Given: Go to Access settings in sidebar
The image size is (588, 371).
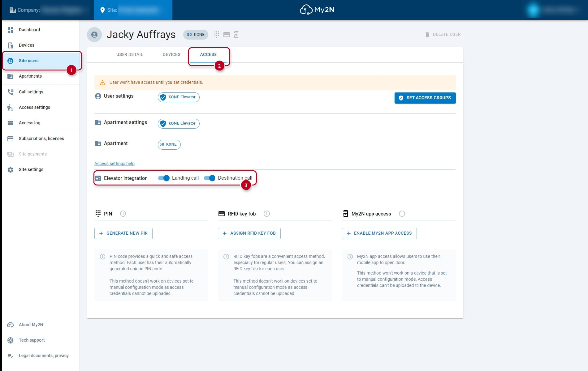Looking at the screenshot, I should [x=41, y=107].
